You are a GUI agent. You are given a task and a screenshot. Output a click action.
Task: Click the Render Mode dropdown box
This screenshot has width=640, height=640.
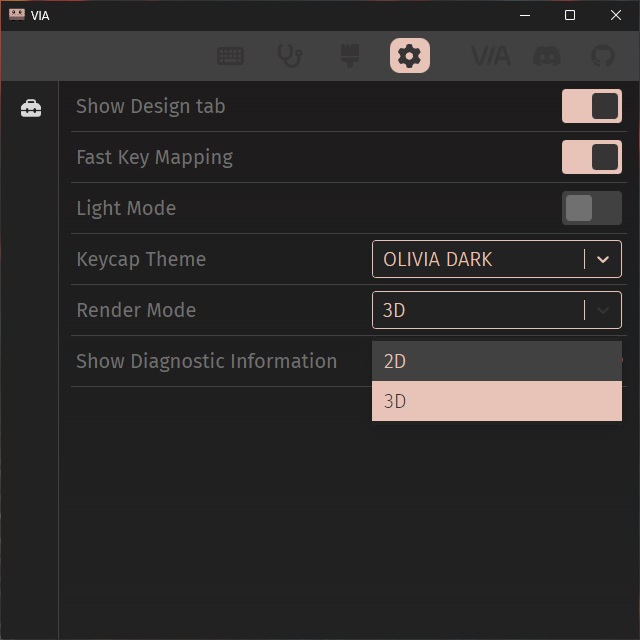[478, 310]
